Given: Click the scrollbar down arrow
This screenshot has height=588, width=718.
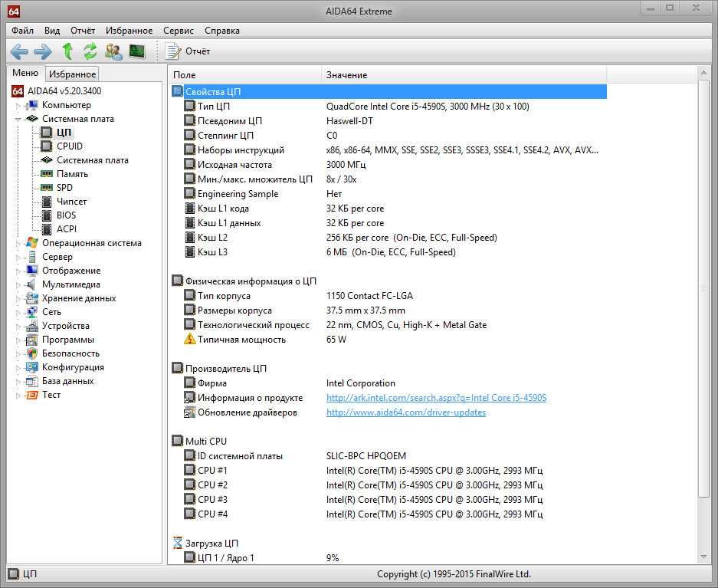Looking at the screenshot, I should click(703, 557).
